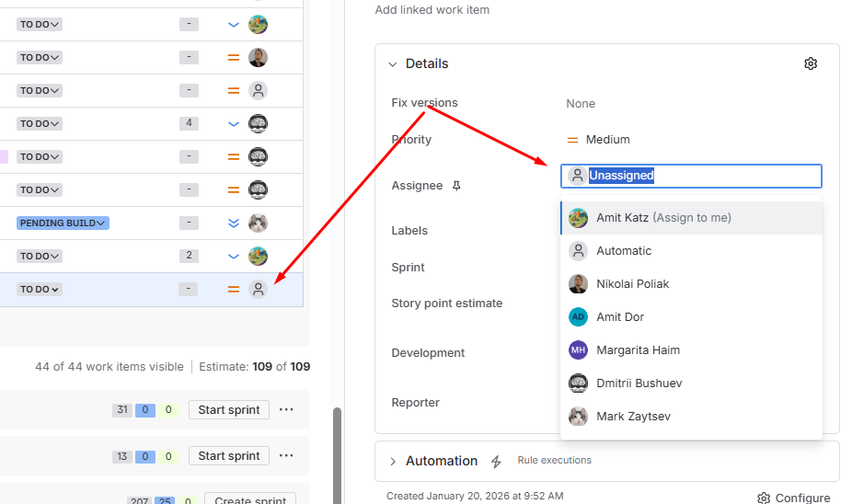The height and width of the screenshot is (504, 852).
Task: Expand the Automation section chevron
Action: pyautogui.click(x=393, y=462)
